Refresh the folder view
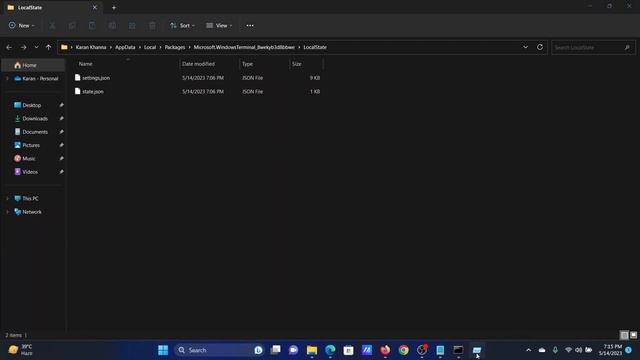This screenshot has height=360, width=640. tap(540, 47)
